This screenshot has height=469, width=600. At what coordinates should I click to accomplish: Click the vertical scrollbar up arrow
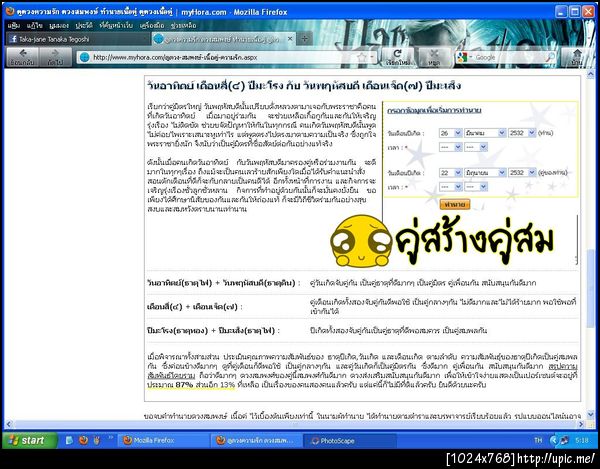click(x=591, y=73)
